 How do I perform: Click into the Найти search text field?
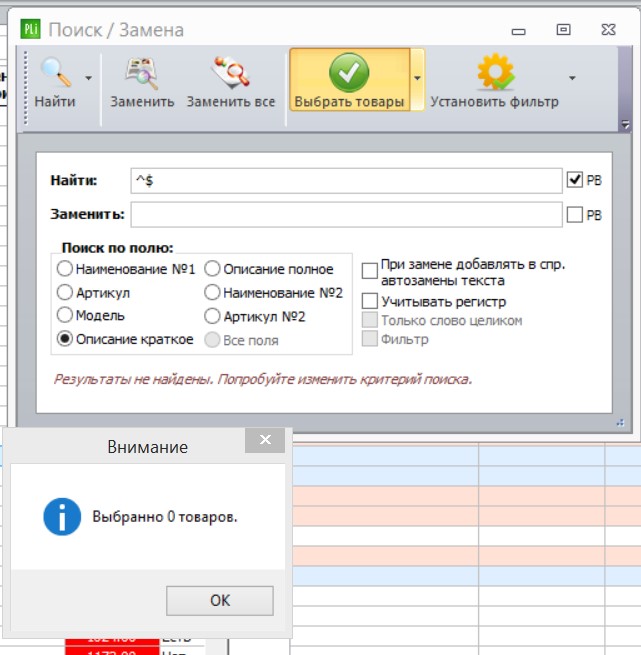click(346, 181)
